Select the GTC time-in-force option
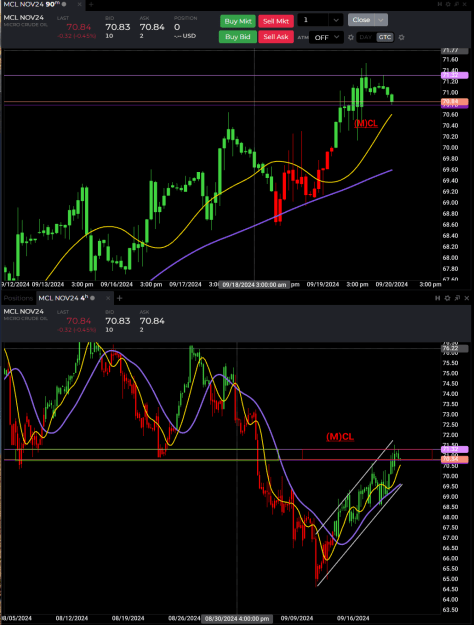This screenshot has height=625, width=474. (x=385, y=37)
